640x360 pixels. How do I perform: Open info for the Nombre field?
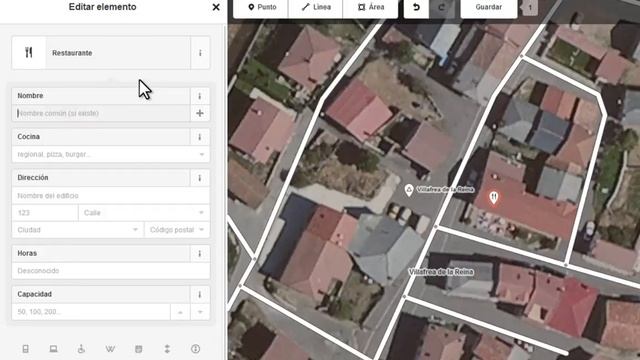(200, 96)
